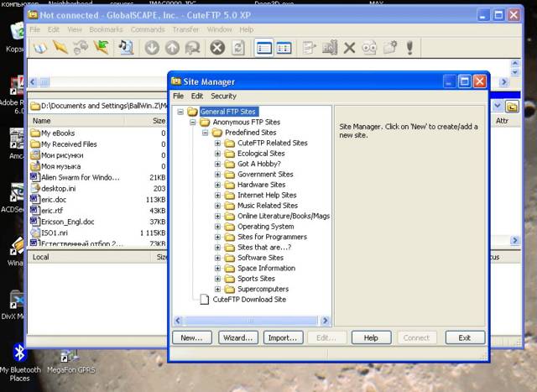This screenshot has height=392, width=537.
Task: Click the Edit file toolbar icon
Action: tap(310, 48)
